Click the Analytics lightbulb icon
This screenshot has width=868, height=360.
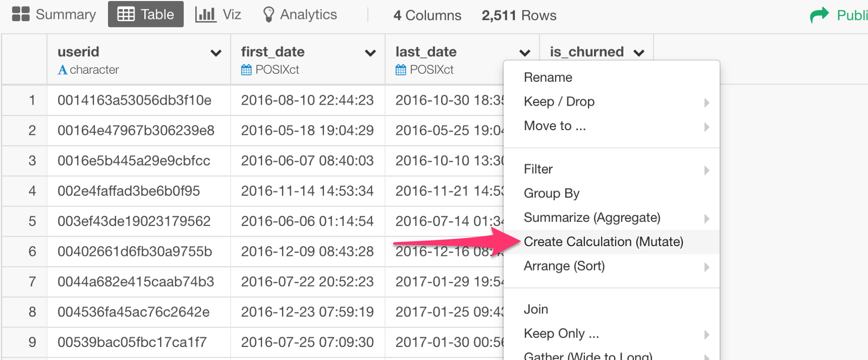[268, 15]
